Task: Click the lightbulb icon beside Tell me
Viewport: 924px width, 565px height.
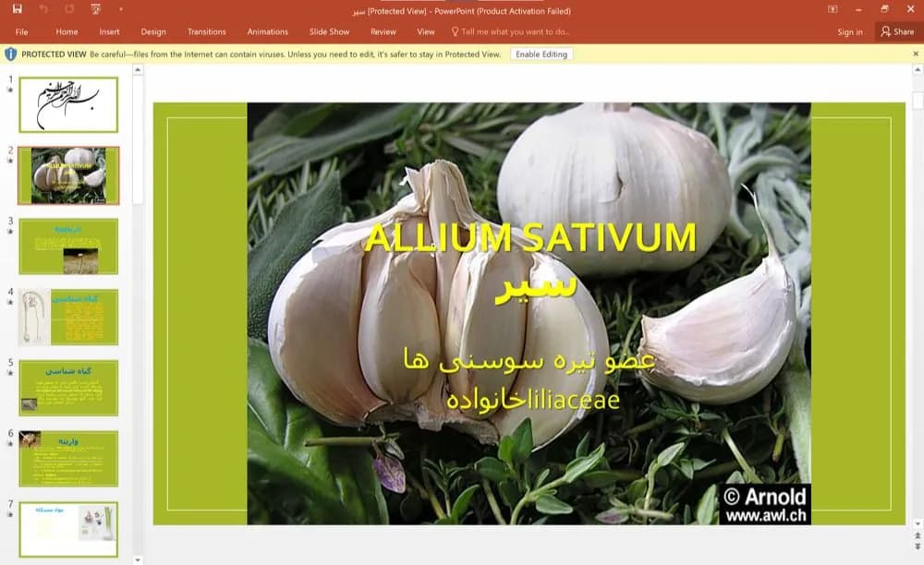Action: point(455,31)
